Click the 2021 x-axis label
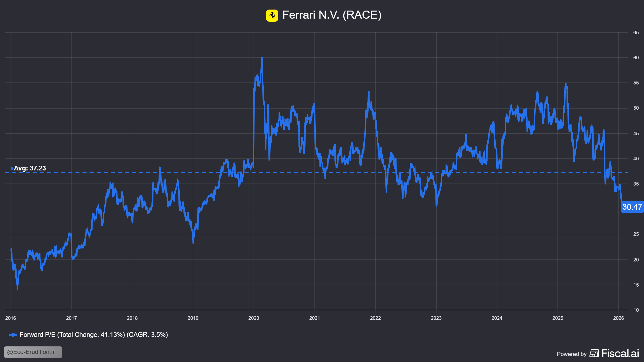The height and width of the screenshot is (362, 644). tap(314, 318)
